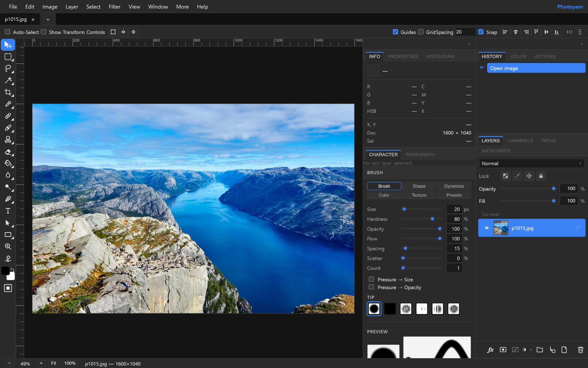This screenshot has width=588, height=368.
Task: Collapse the right panel column chevrons
Action: [x=582, y=44]
